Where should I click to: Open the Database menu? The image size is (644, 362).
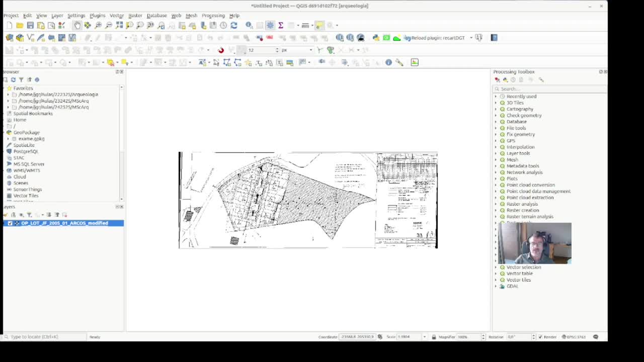tap(156, 16)
